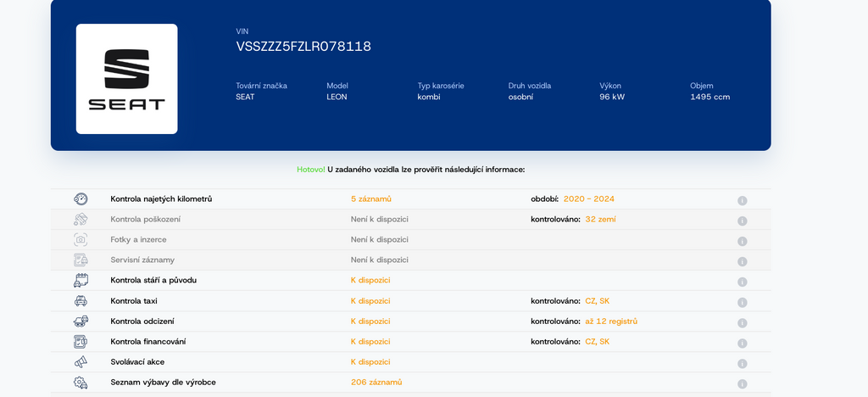Click the financing check icon
Viewport: 868px width, 397px height.
click(81, 342)
